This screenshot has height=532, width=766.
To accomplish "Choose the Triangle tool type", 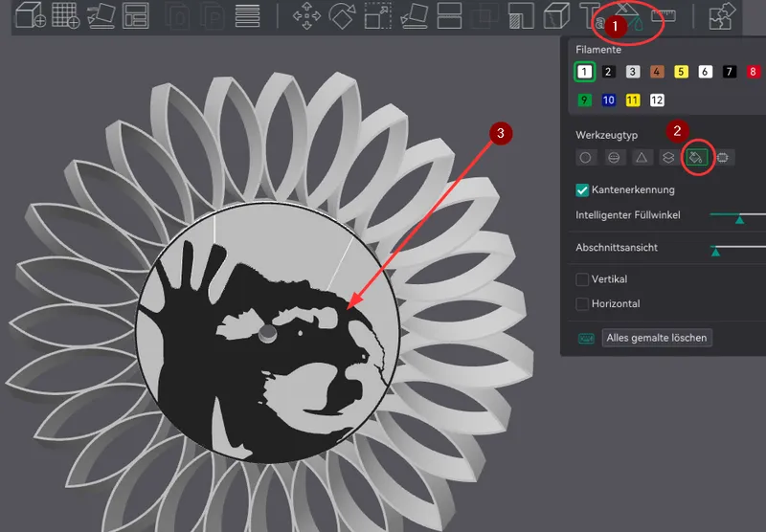I will (642, 158).
